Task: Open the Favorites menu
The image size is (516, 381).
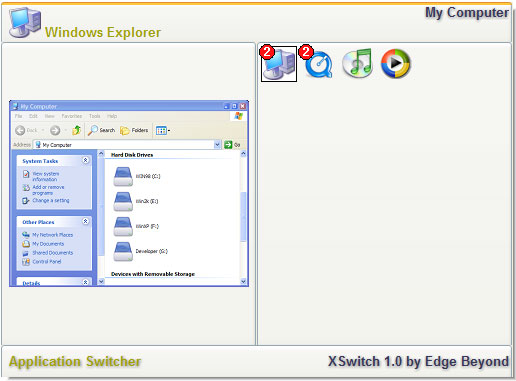Action: pyautogui.click(x=72, y=116)
